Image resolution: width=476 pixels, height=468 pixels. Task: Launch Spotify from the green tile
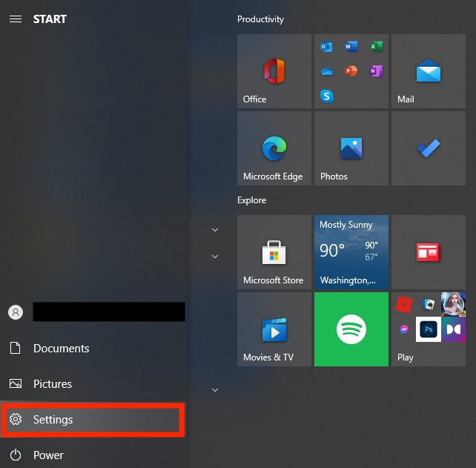click(x=351, y=329)
